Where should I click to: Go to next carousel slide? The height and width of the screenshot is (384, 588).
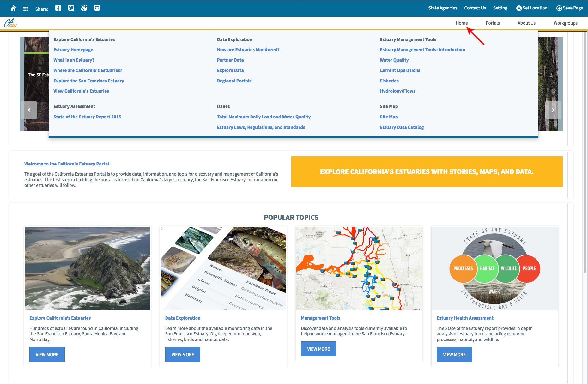tap(553, 110)
